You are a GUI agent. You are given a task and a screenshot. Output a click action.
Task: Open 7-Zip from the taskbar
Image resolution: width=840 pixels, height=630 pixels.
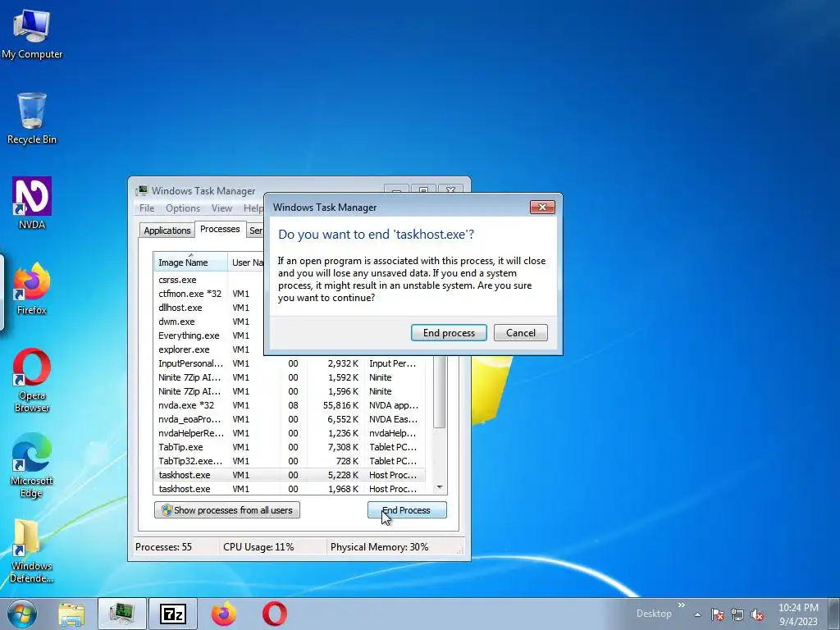(x=172, y=614)
